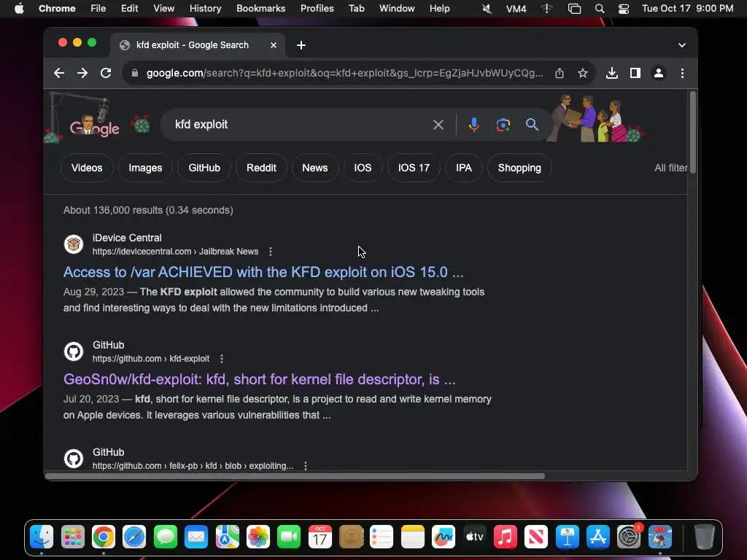This screenshot has height=560, width=747.
Task: Go back to the previous page
Action: pyautogui.click(x=59, y=73)
